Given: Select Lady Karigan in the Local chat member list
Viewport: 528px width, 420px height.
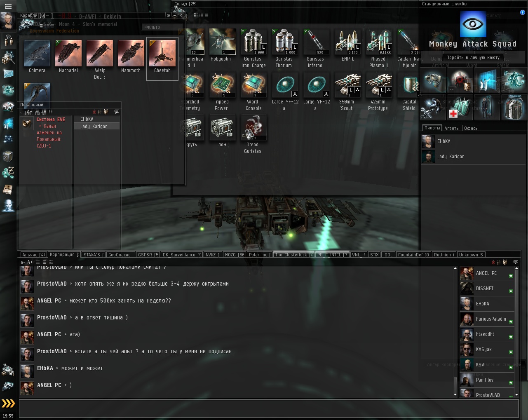Looking at the screenshot, I should (97, 127).
